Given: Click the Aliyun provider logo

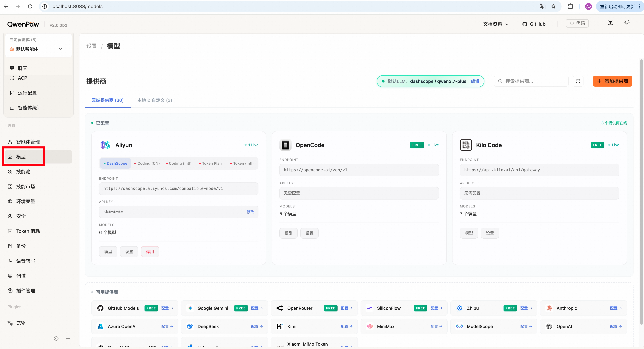Looking at the screenshot, I should 105,145.
